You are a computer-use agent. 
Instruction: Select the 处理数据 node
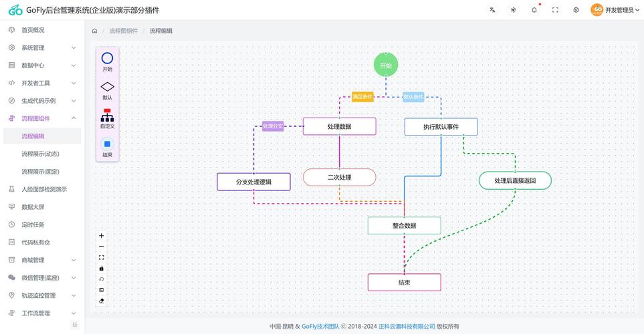(x=339, y=126)
